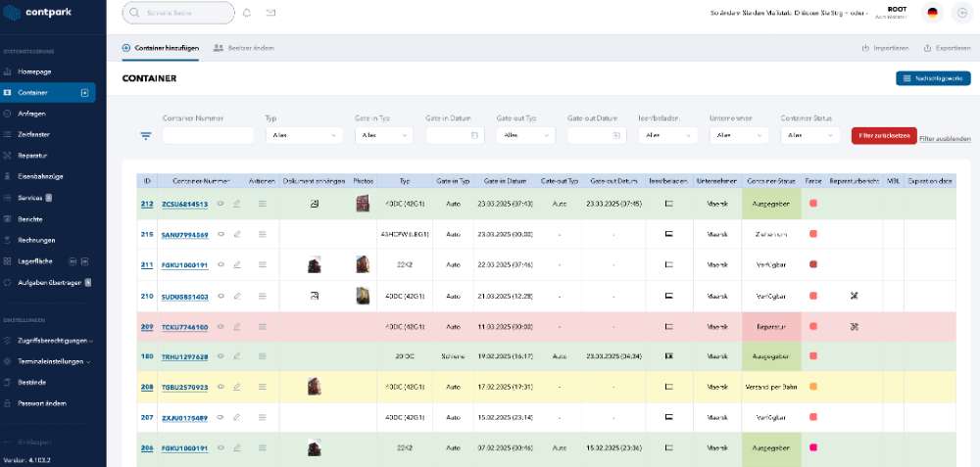Toggle the eye view icon for ZCSU6814513
The height and width of the screenshot is (467, 980).
220,204
